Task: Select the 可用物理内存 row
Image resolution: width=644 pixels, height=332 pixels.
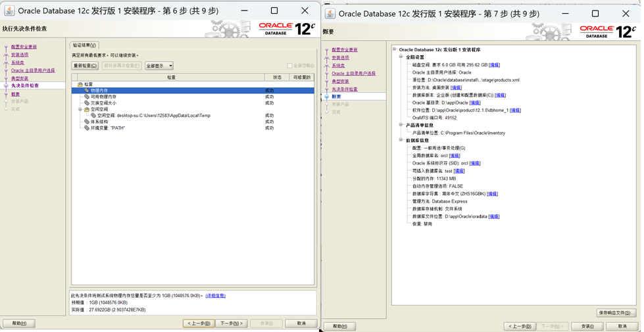Action: 193,97
